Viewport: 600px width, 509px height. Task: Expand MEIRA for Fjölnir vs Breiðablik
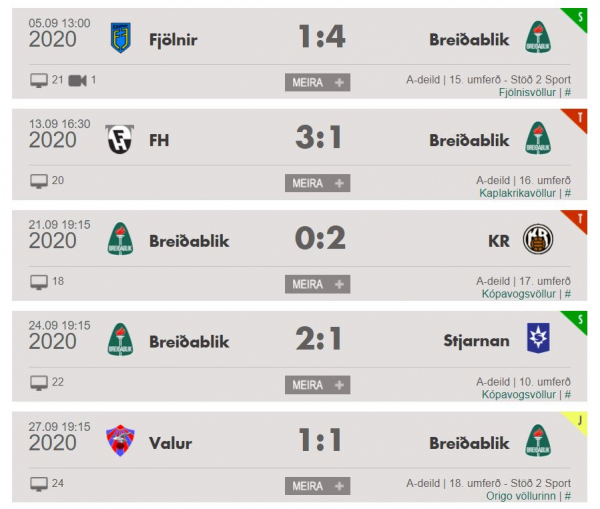(x=317, y=82)
